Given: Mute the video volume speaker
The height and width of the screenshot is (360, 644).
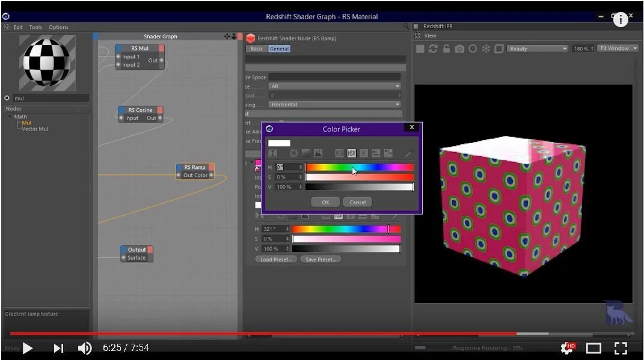Looking at the screenshot, I should click(85, 348).
